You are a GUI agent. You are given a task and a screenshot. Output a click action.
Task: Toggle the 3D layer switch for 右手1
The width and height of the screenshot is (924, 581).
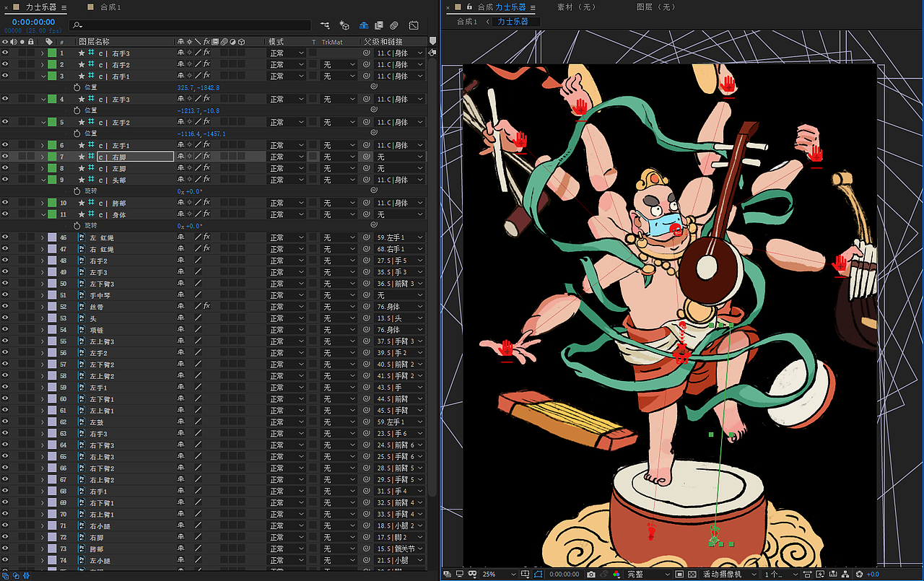click(241, 77)
